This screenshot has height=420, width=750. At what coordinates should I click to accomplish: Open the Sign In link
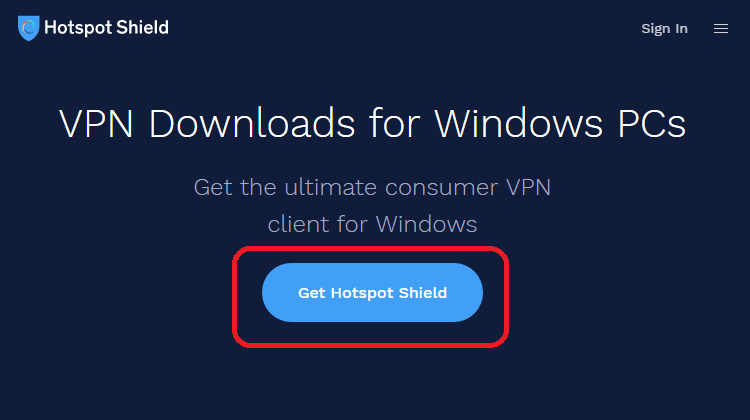pos(664,29)
